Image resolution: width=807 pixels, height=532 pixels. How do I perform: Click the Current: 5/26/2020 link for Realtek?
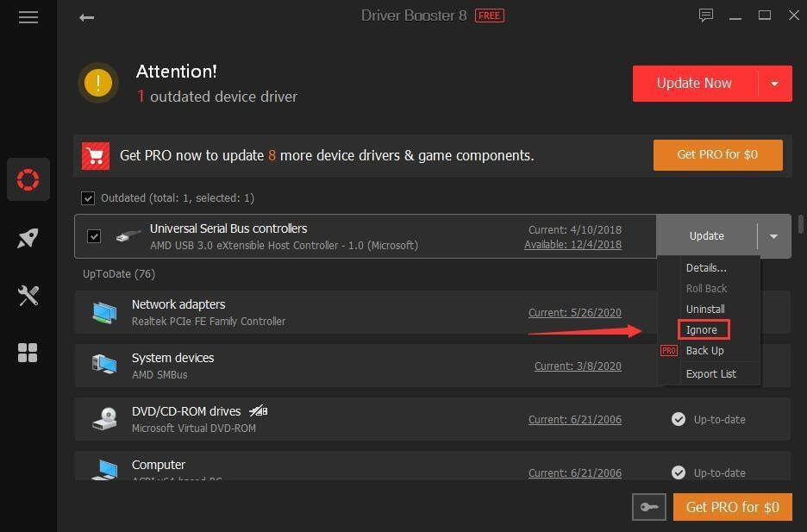574,312
